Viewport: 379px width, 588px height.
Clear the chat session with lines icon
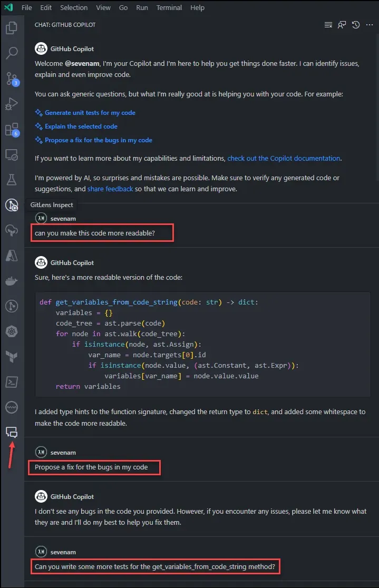(328, 25)
